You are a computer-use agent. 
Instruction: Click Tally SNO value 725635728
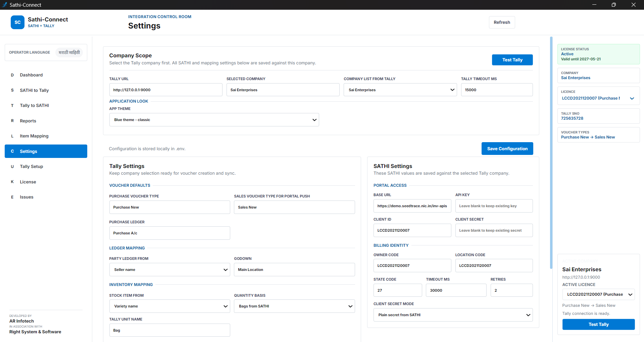[x=572, y=118]
